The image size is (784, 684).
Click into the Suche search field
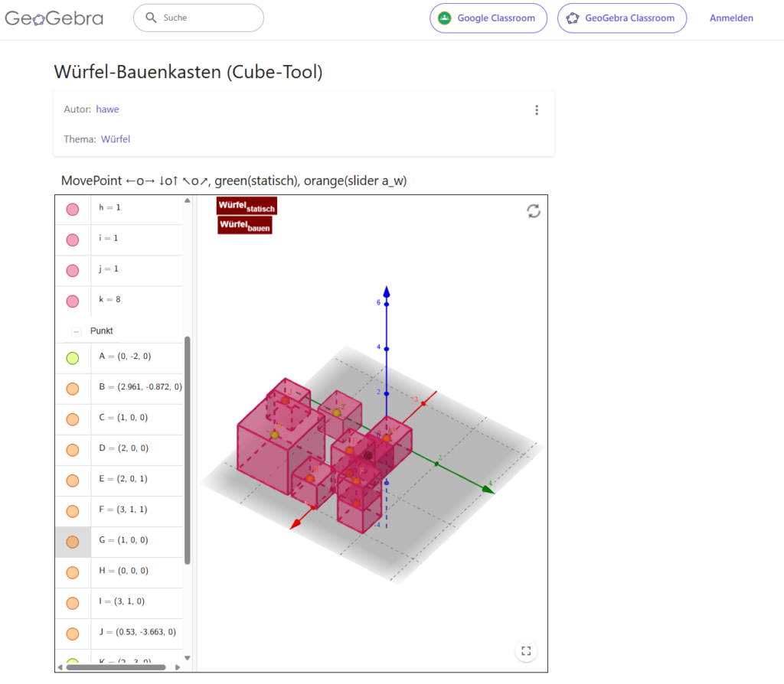(x=207, y=18)
